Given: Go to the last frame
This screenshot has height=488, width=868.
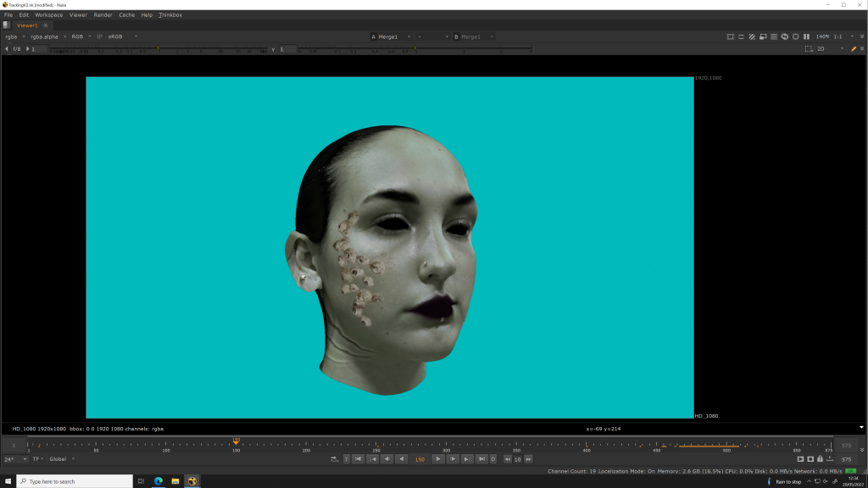Looking at the screenshot, I should pos(481,459).
